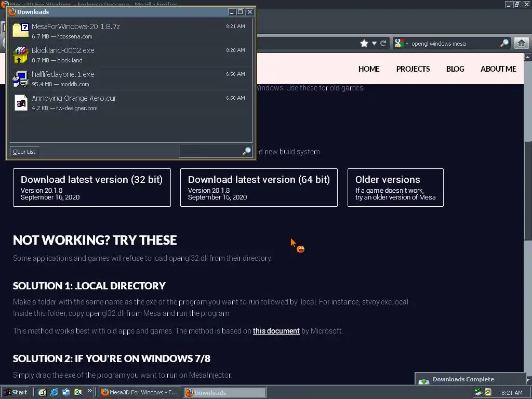Click the Firefox icon in the Downloads title bar
The height and width of the screenshot is (399, 532).
pyautogui.click(x=12, y=12)
